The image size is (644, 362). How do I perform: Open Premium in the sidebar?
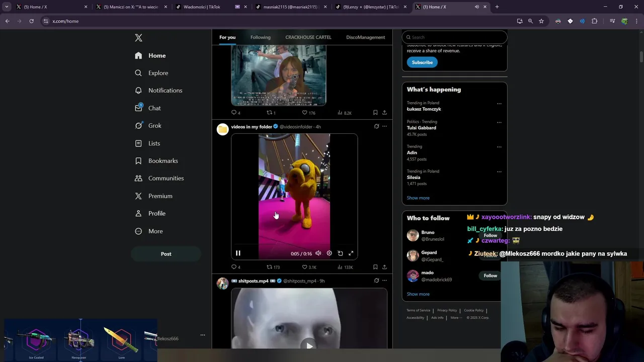pyautogui.click(x=153, y=196)
